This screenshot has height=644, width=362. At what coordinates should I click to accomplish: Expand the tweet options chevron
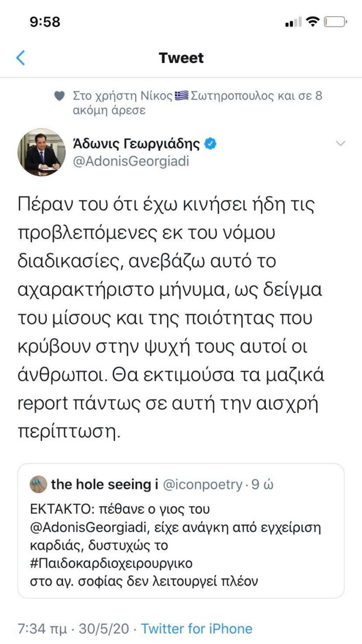pos(340,144)
